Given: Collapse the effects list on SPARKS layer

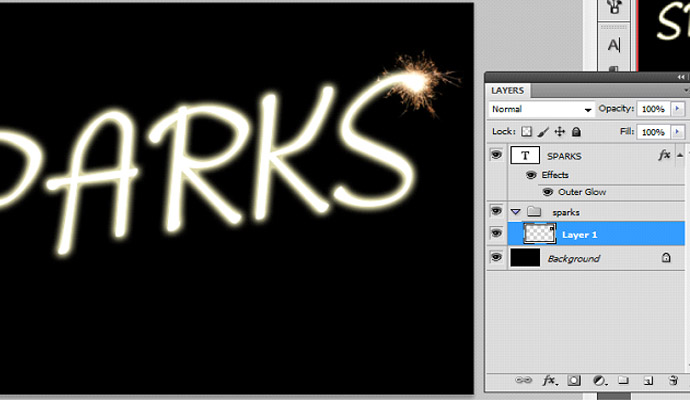Looking at the screenshot, I should [680, 155].
